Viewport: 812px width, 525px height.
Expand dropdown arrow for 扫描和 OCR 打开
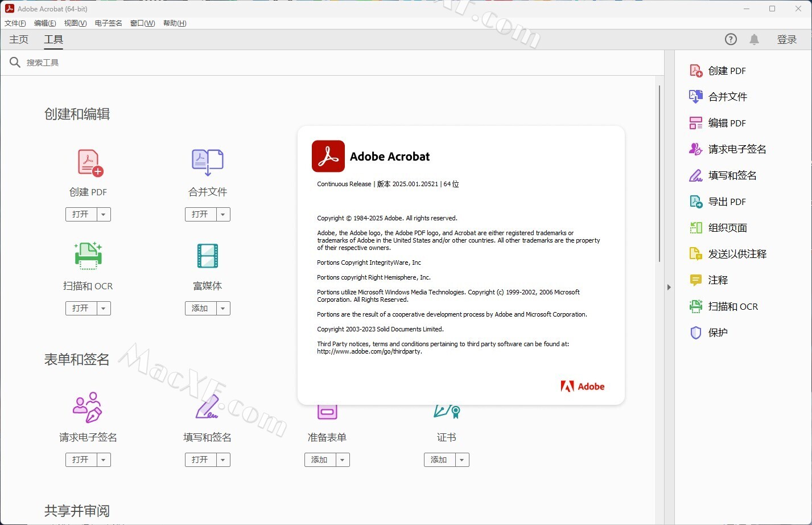pos(104,309)
